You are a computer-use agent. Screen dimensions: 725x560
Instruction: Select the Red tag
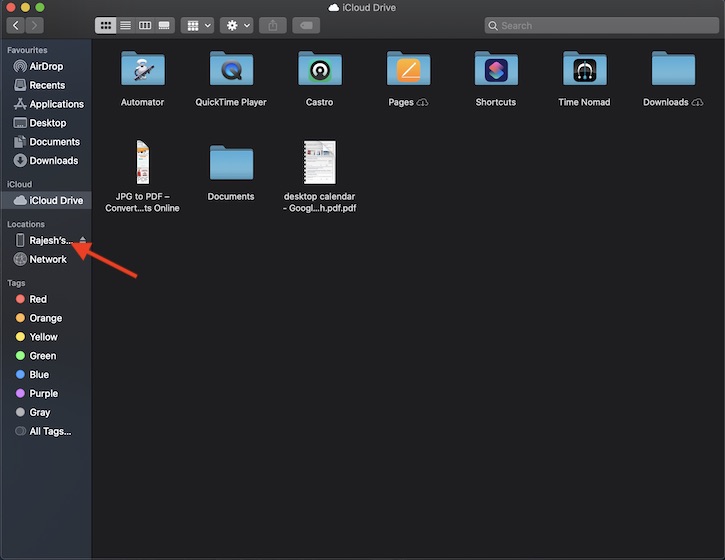[x=46, y=299]
